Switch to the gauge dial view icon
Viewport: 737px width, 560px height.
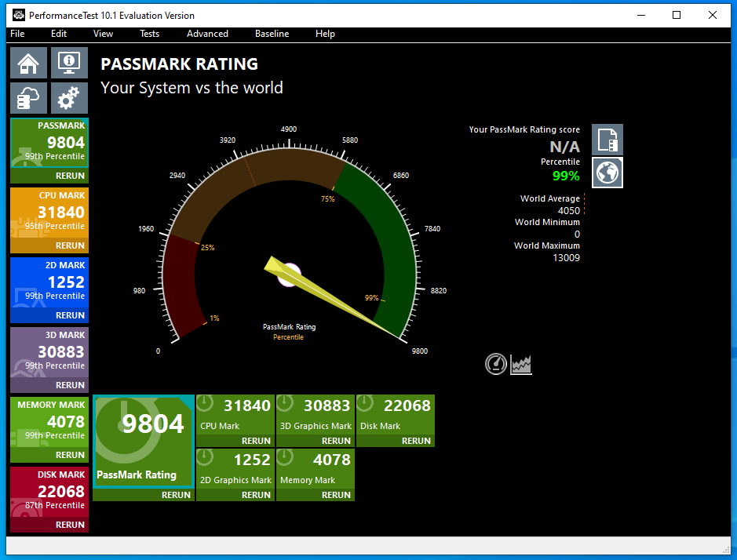[496, 364]
